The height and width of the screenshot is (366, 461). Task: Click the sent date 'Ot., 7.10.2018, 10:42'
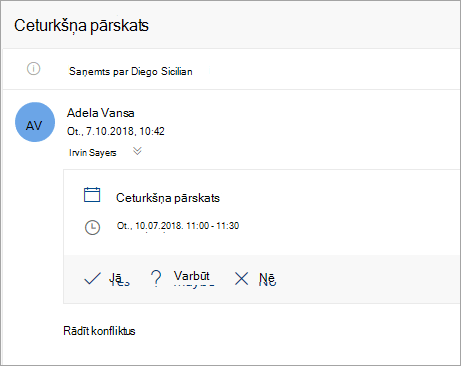116,131
